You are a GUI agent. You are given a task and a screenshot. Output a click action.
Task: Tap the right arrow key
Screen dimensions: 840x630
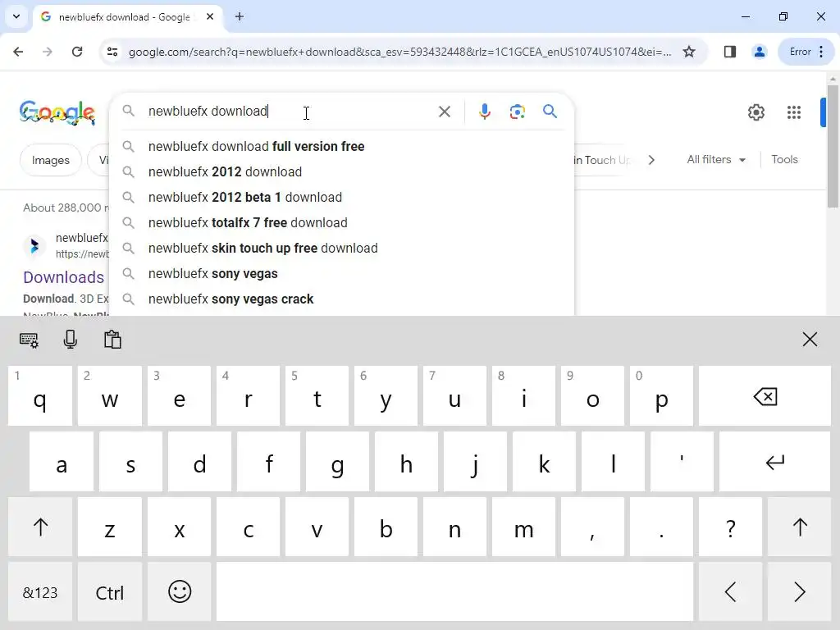point(799,591)
